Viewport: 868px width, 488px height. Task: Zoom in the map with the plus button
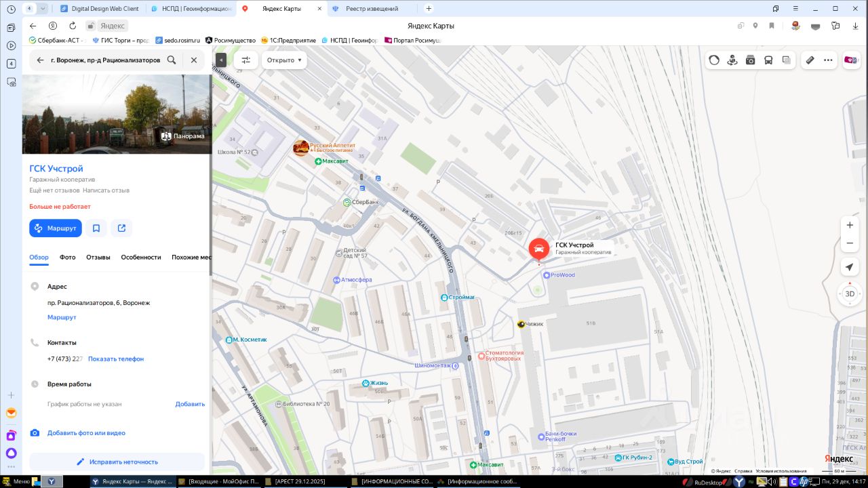click(x=850, y=224)
